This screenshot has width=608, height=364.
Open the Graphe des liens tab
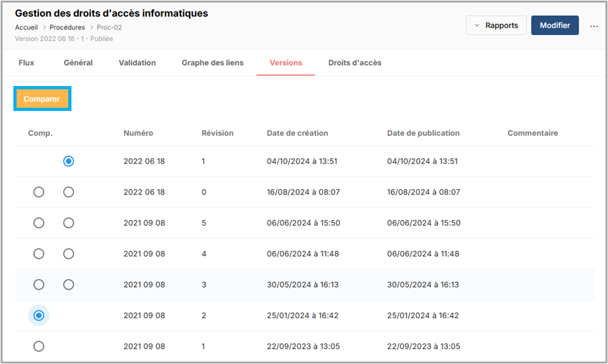pyautogui.click(x=212, y=62)
